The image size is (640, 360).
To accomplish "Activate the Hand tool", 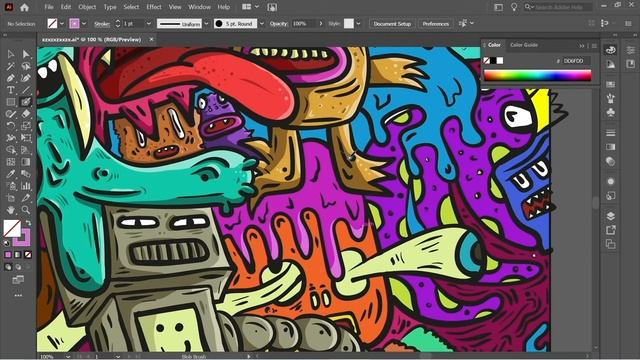I will pos(11,210).
